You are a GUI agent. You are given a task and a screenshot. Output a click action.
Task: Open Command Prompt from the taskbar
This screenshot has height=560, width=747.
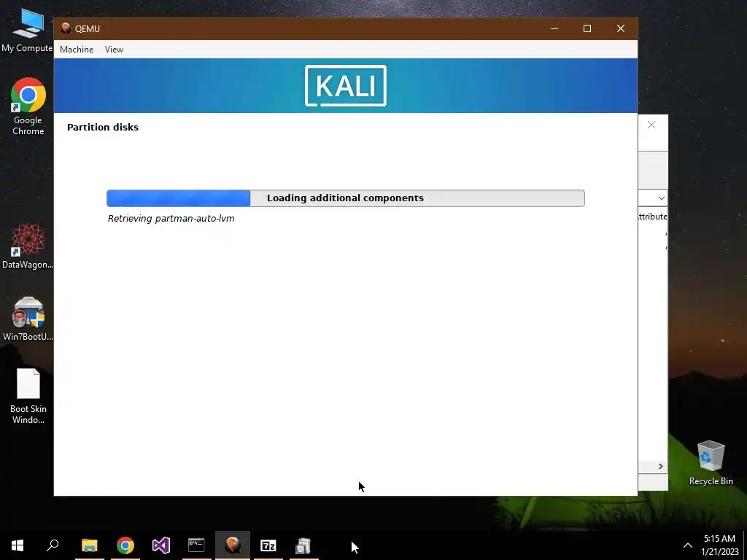pyautogui.click(x=196, y=545)
